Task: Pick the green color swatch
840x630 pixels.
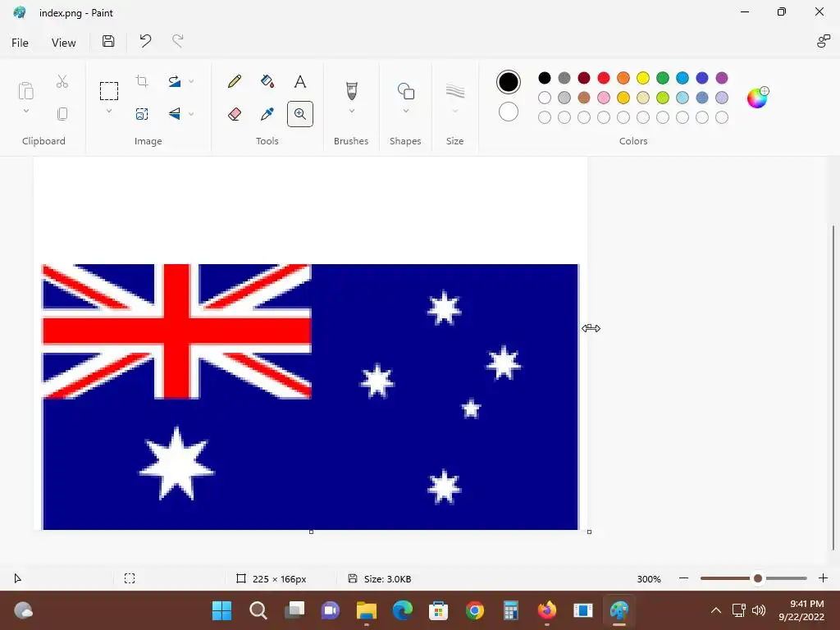Action: coord(663,78)
